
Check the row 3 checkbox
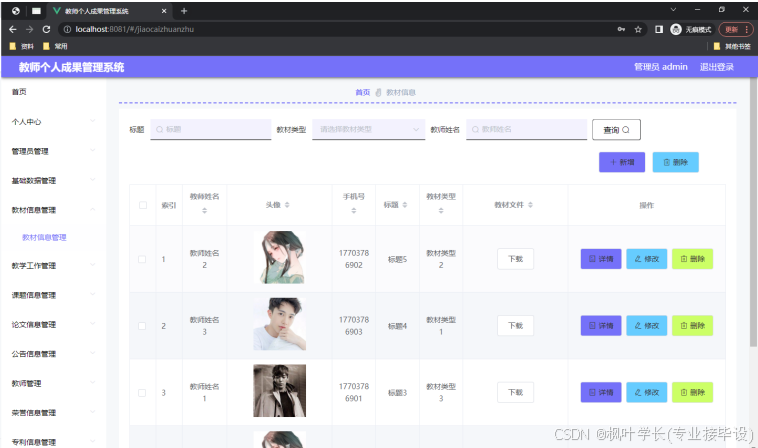point(142,393)
